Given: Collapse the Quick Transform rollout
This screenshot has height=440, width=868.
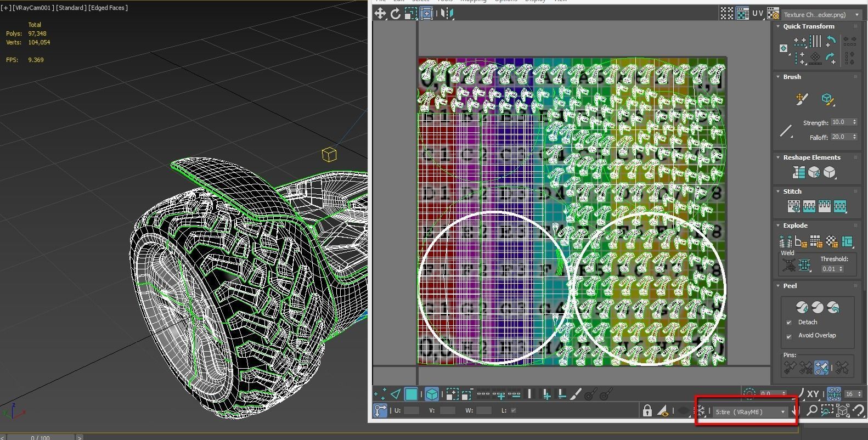Looking at the screenshot, I should (778, 26).
